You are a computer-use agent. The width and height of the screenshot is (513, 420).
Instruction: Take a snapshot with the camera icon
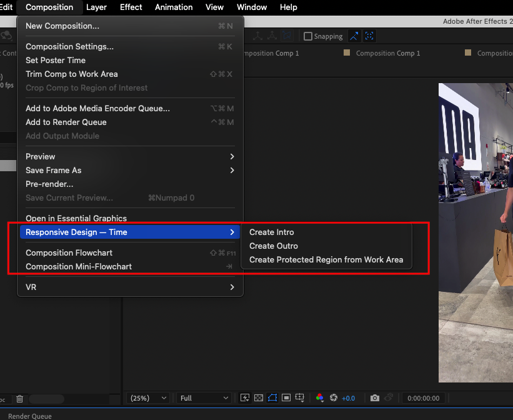click(x=374, y=397)
